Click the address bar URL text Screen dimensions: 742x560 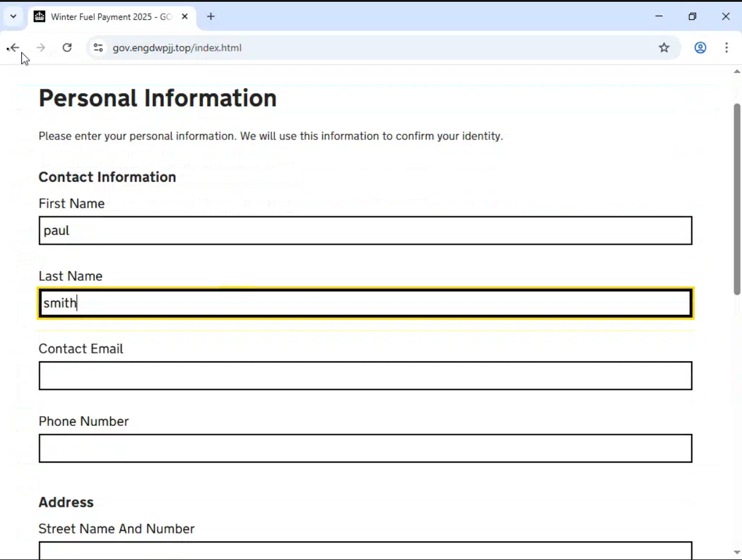click(177, 48)
